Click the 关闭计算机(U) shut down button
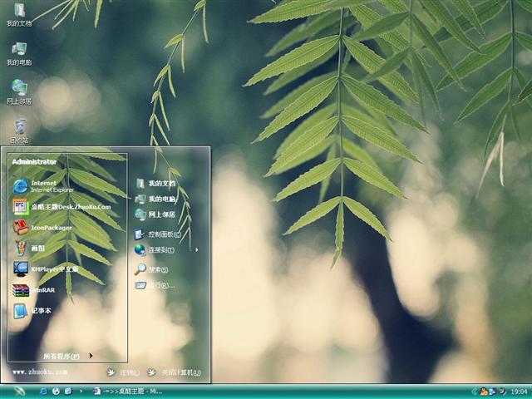The height and width of the screenshot is (399, 532). coord(175,372)
